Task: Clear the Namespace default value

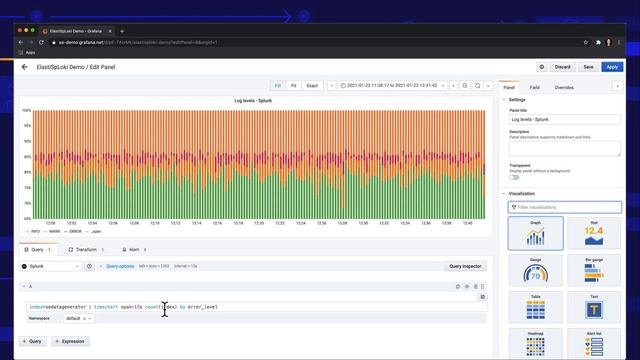Action: [x=84, y=318]
